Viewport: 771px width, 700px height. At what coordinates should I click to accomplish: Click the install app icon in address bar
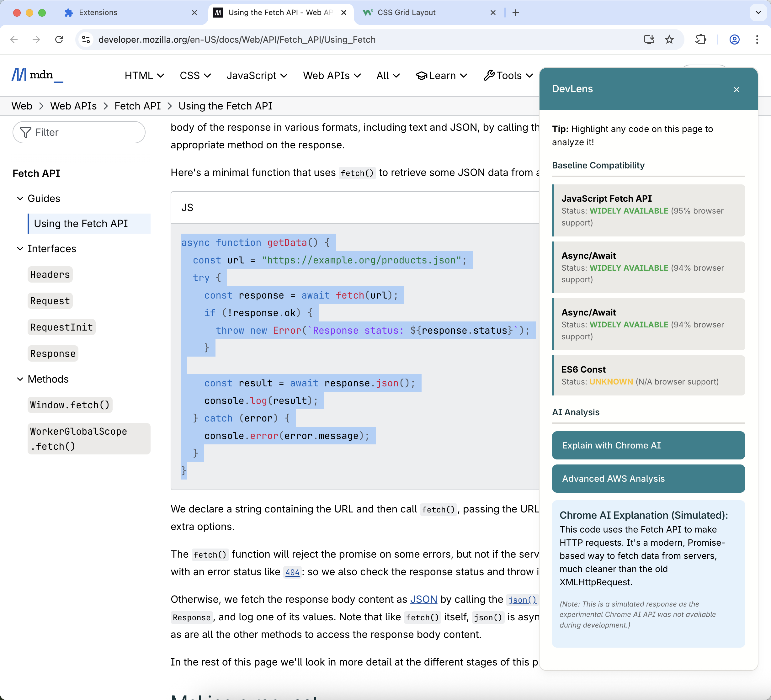pos(649,40)
